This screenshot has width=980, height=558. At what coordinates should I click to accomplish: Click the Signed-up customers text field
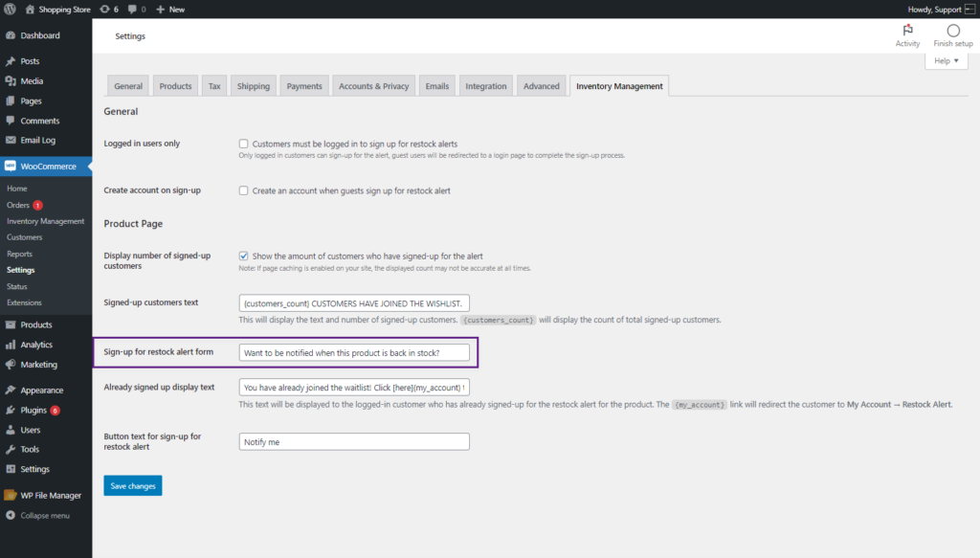point(354,303)
